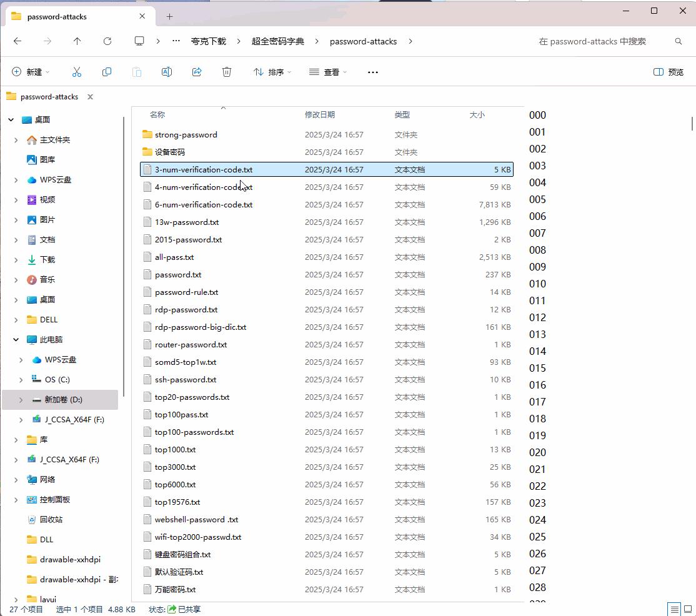
Task: Sort by the 类型 column header
Action: 402,114
